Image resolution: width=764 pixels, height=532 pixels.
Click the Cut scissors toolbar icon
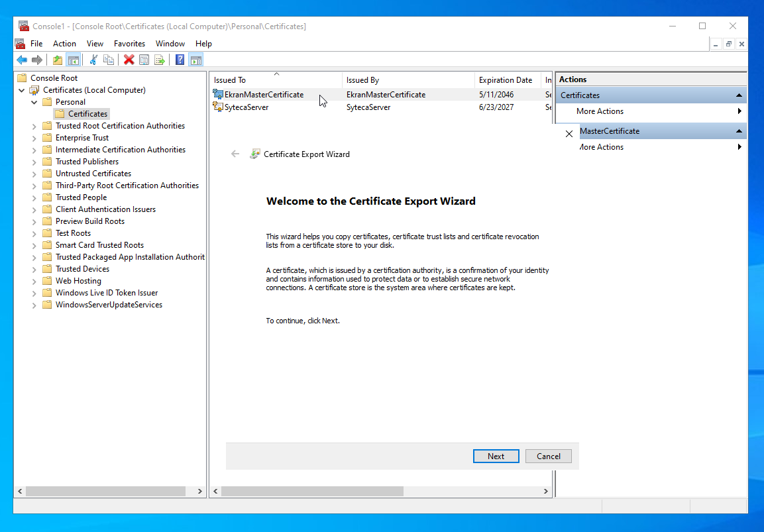pyautogui.click(x=93, y=60)
